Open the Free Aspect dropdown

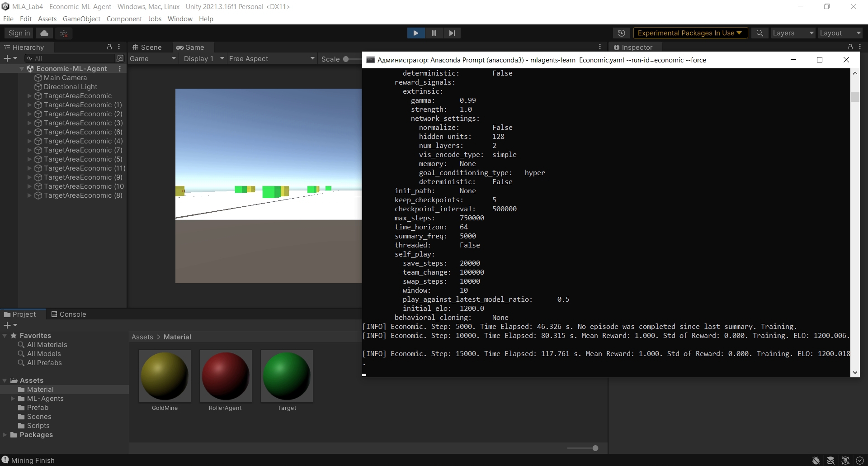271,59
